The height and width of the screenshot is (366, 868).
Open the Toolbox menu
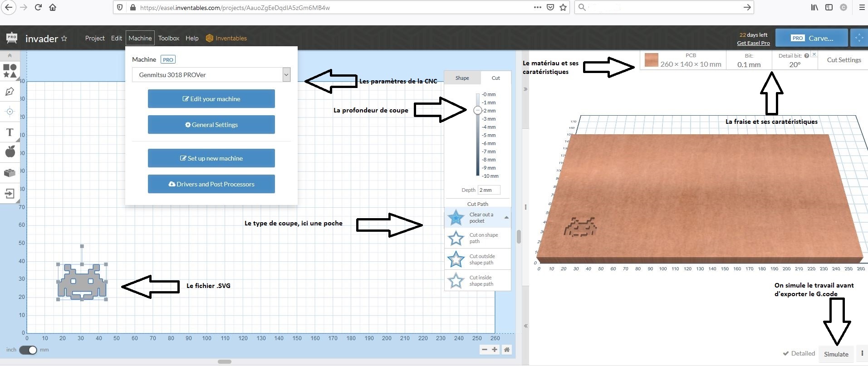pos(168,38)
